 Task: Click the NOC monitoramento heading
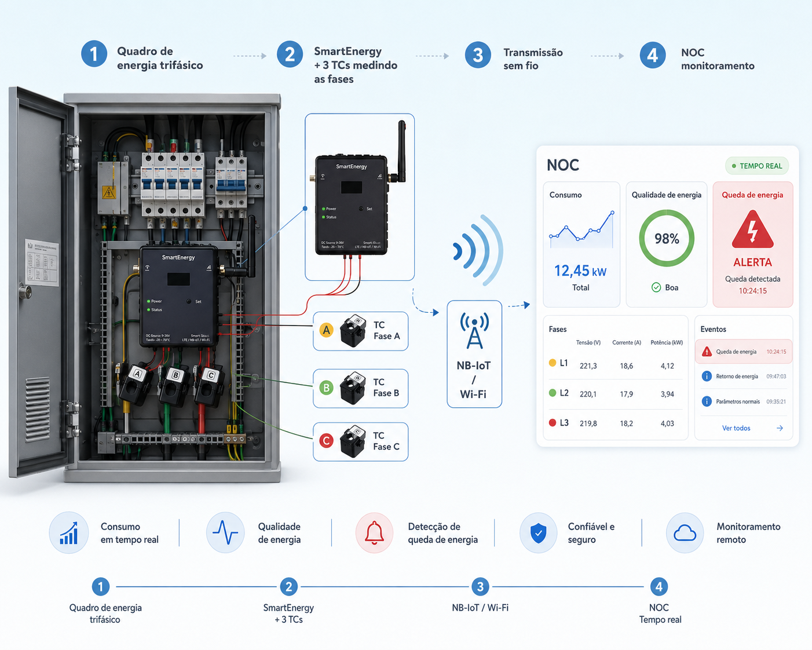pos(718,59)
